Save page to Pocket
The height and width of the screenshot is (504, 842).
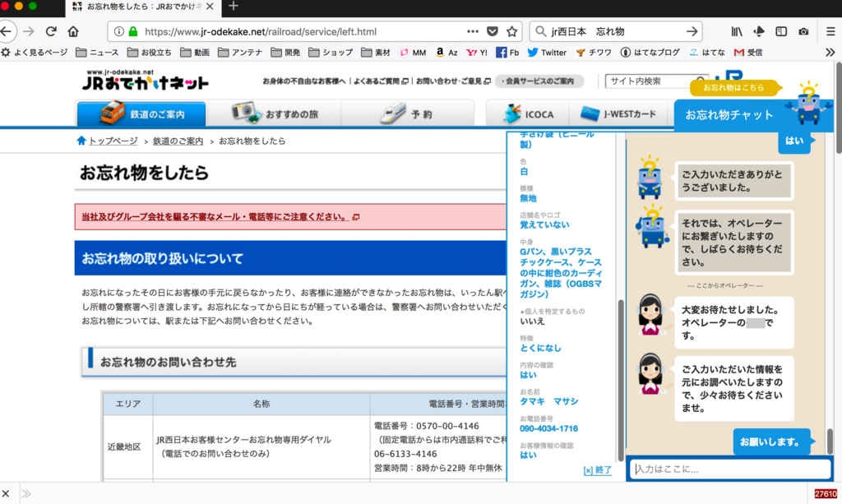click(x=493, y=32)
